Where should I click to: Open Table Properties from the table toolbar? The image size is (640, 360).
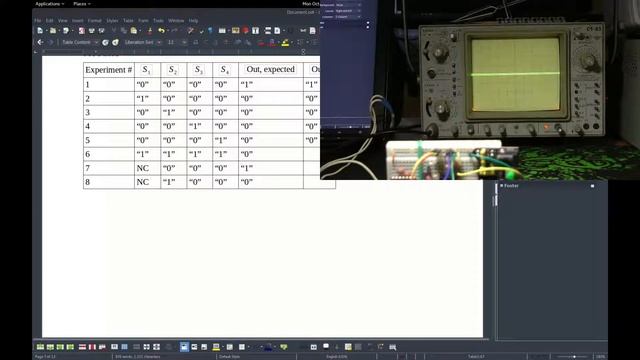[x=392, y=347]
